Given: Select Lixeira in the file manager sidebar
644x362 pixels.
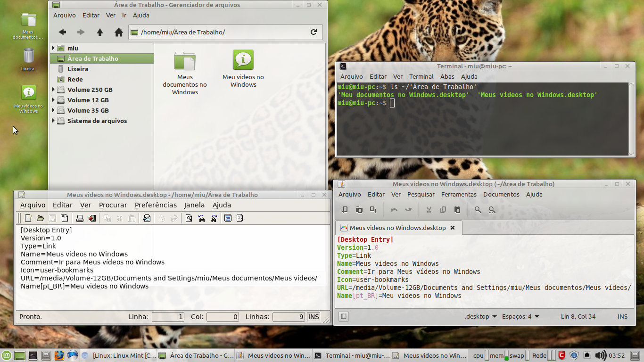Looking at the screenshot, I should click(x=78, y=69).
